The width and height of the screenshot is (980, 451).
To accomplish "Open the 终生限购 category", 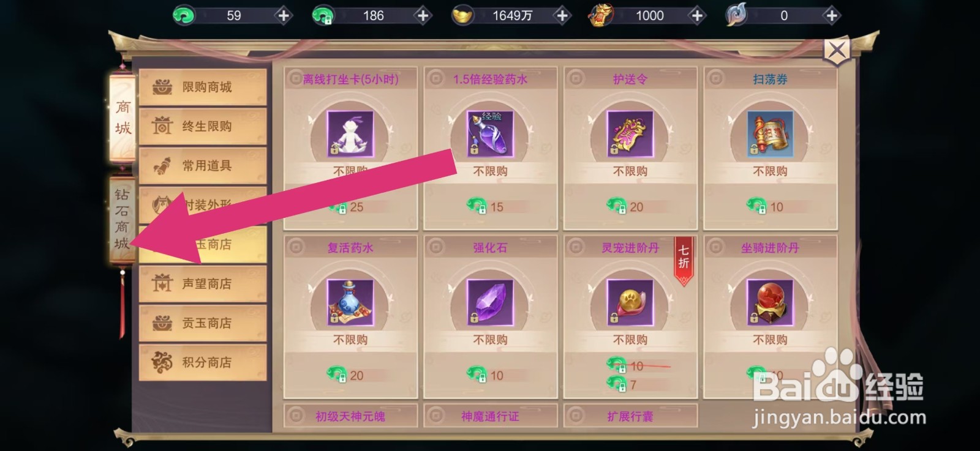I will (x=203, y=126).
